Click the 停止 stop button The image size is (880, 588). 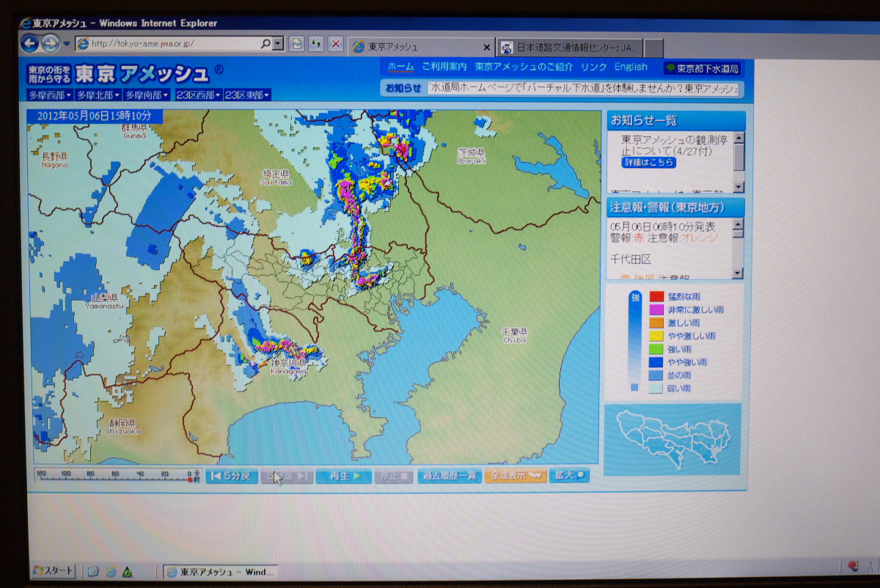click(x=395, y=476)
